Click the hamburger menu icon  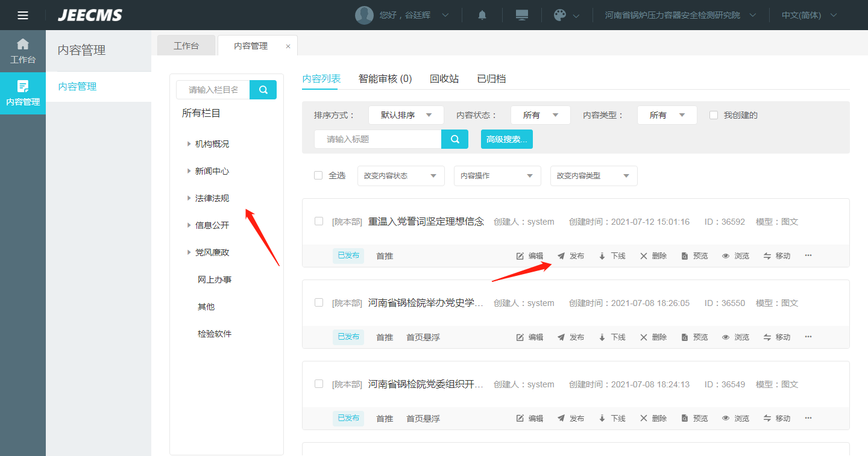[x=23, y=15]
